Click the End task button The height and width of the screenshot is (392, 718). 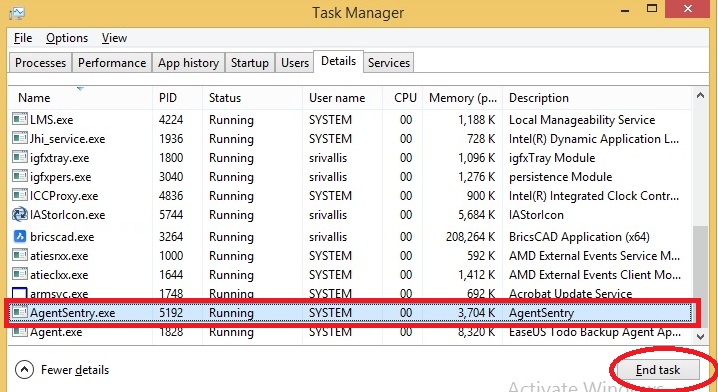pyautogui.click(x=658, y=370)
